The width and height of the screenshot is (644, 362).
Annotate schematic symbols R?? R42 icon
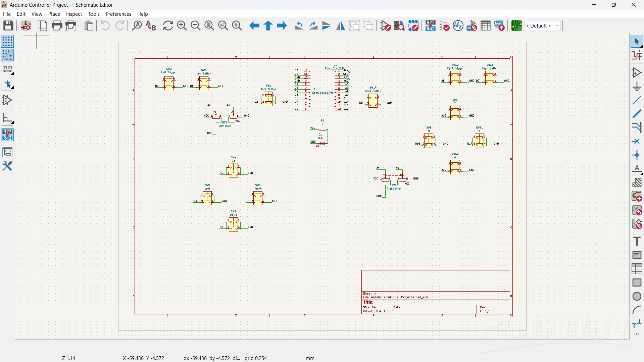coord(430,25)
